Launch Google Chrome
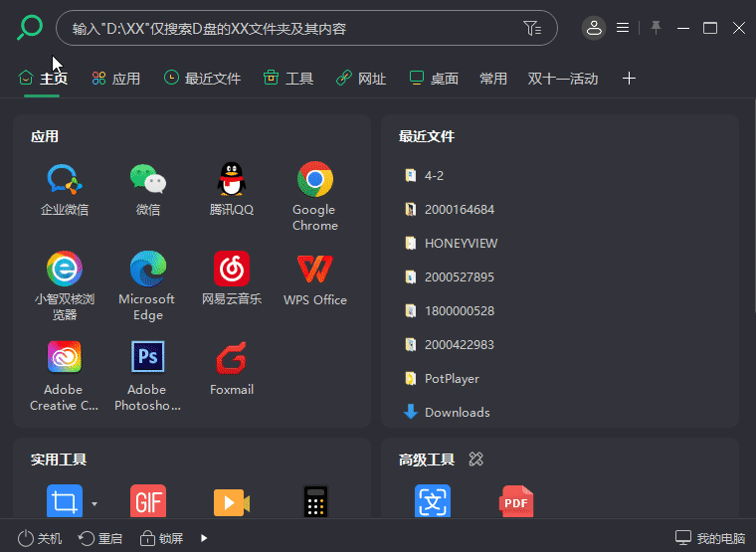The height and width of the screenshot is (552, 756). pyautogui.click(x=315, y=179)
